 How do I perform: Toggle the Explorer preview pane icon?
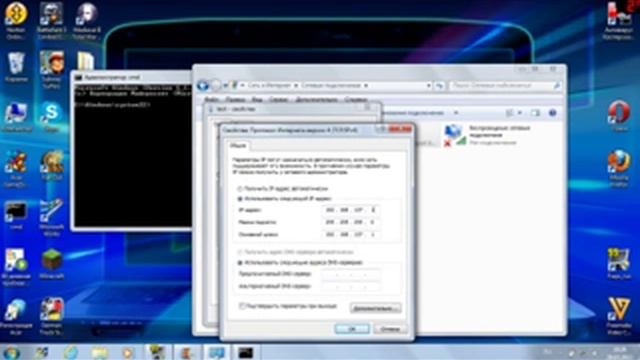(535, 113)
